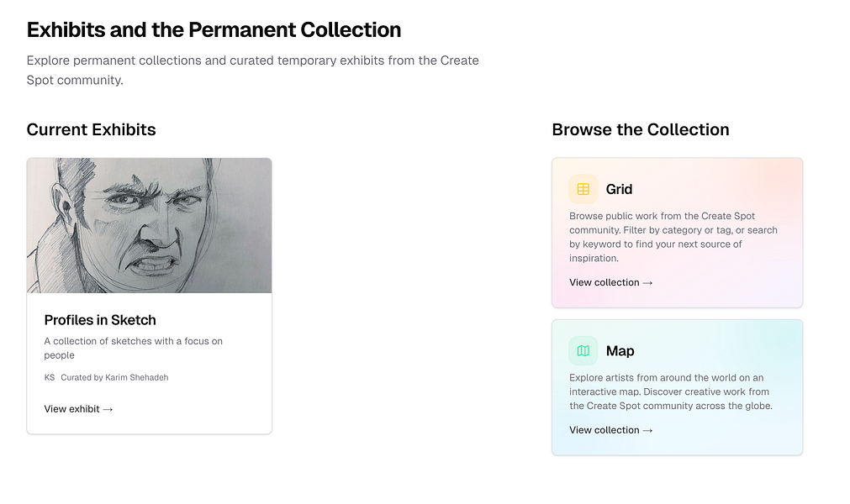Click the green Map icon

(583, 350)
